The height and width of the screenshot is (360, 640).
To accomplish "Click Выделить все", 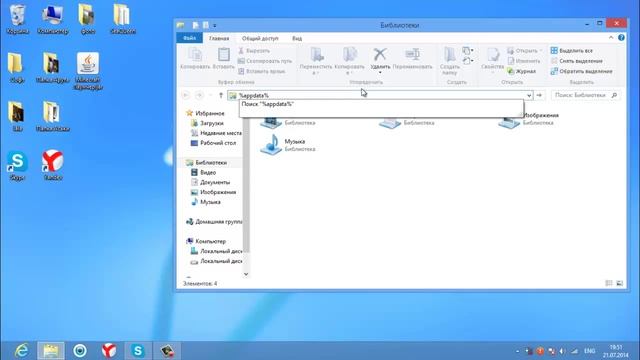I will coord(571,51).
